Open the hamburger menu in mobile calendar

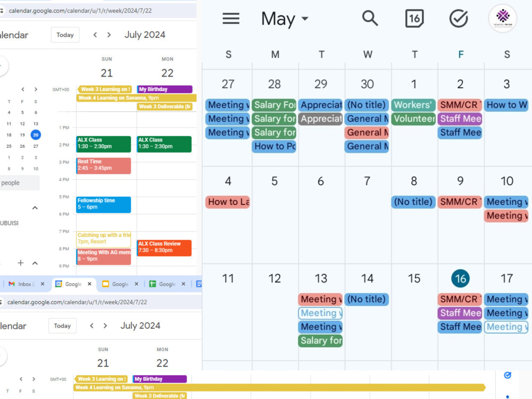click(x=231, y=18)
